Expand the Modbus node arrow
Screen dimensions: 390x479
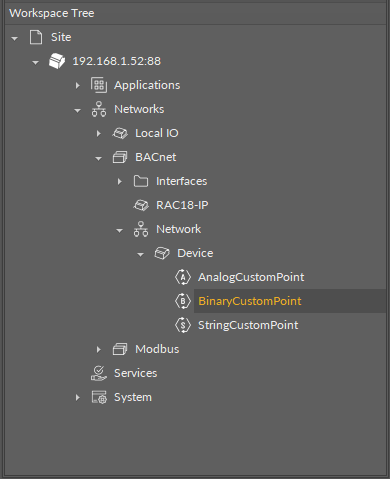coord(99,349)
